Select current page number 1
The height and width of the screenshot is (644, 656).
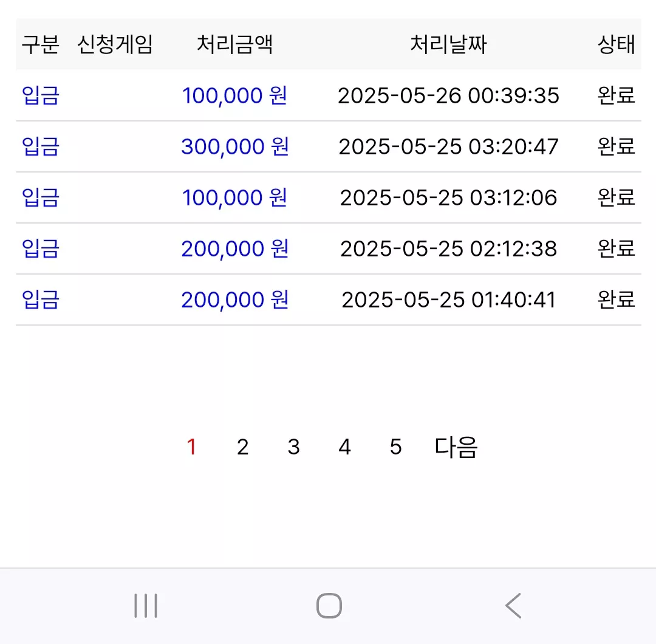pos(191,447)
